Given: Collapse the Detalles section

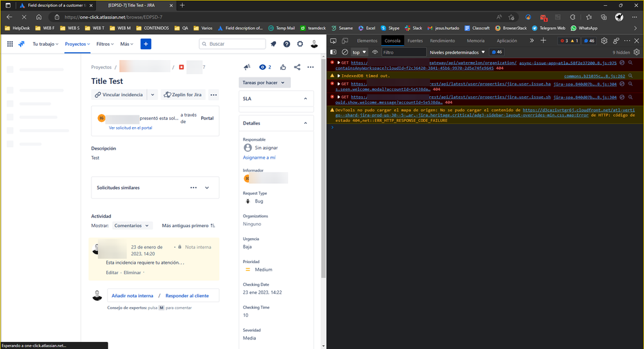Looking at the screenshot, I should [305, 123].
